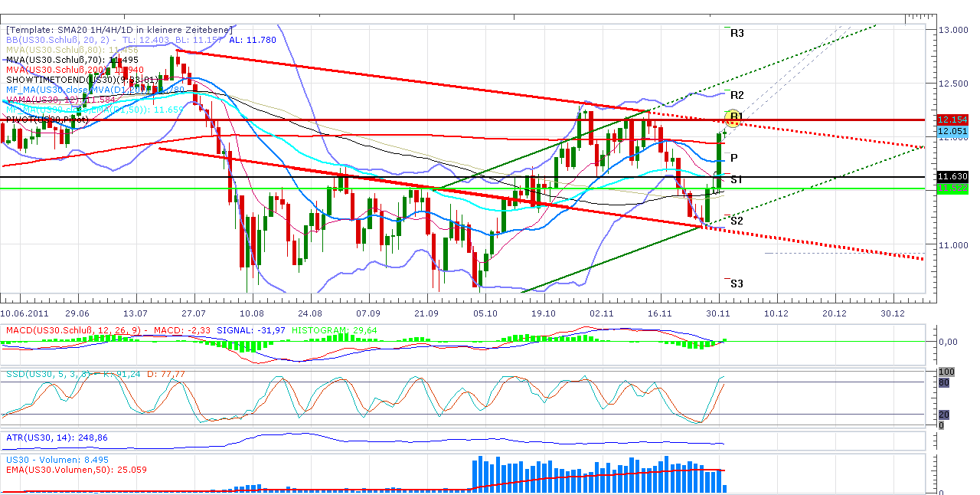The height and width of the screenshot is (495, 980).
Task: Click the green 11.522 price label
Action: point(952,188)
